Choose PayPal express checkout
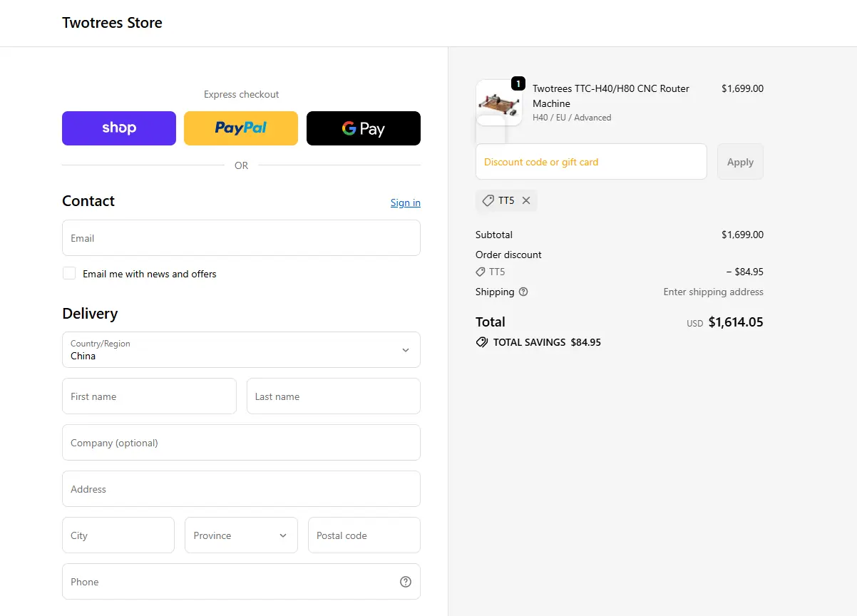This screenshot has width=857, height=616. [x=241, y=128]
